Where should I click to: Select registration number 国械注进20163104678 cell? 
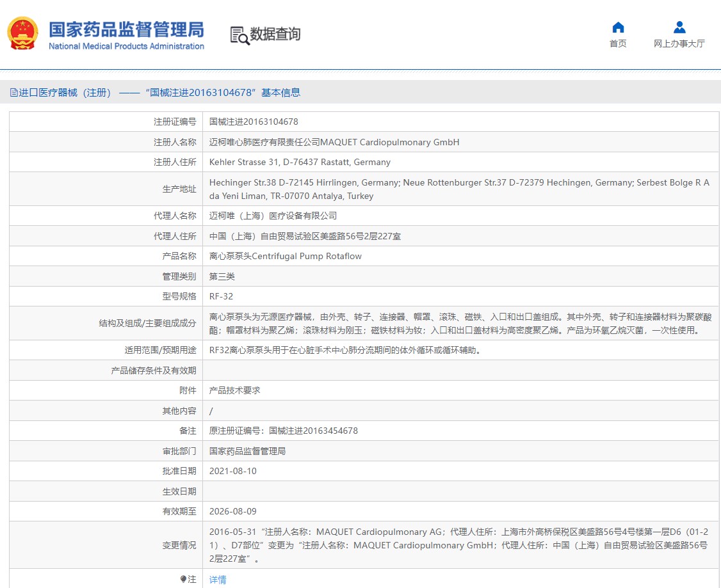tap(254, 122)
